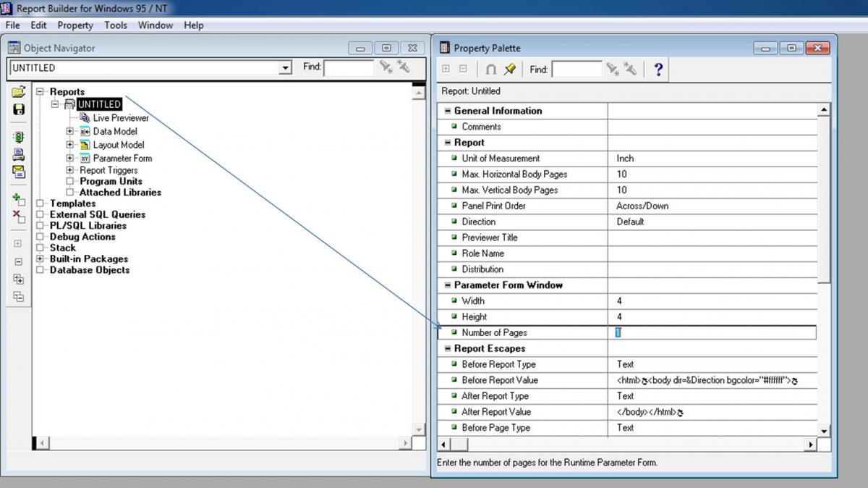This screenshot has width=868, height=488.
Task: Click the Run report traffic light icon
Action: point(19,137)
